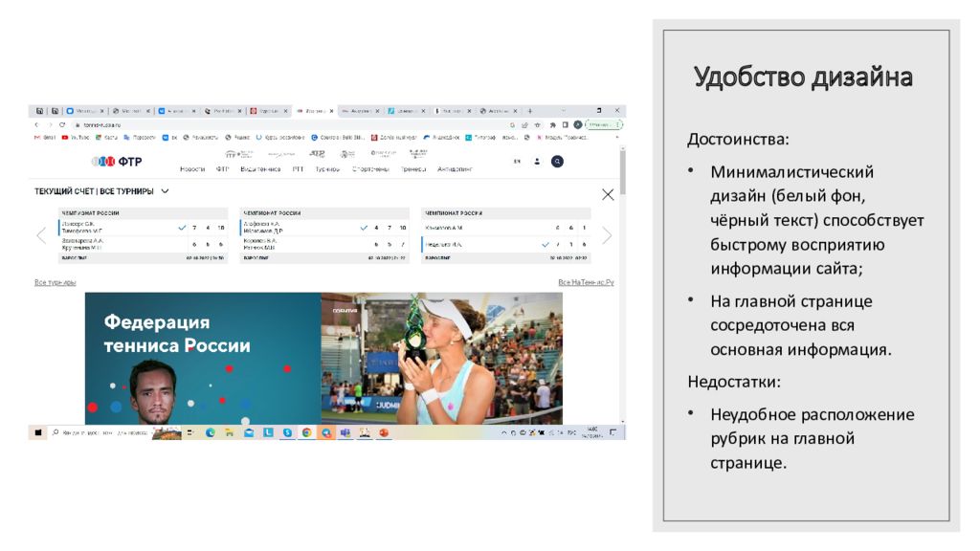Open the notification center icon
Image resolution: width=980 pixels, height=551 pixels.
click(x=613, y=432)
